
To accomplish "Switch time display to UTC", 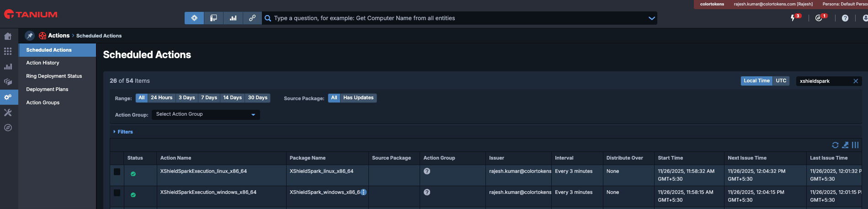I will [x=781, y=80].
